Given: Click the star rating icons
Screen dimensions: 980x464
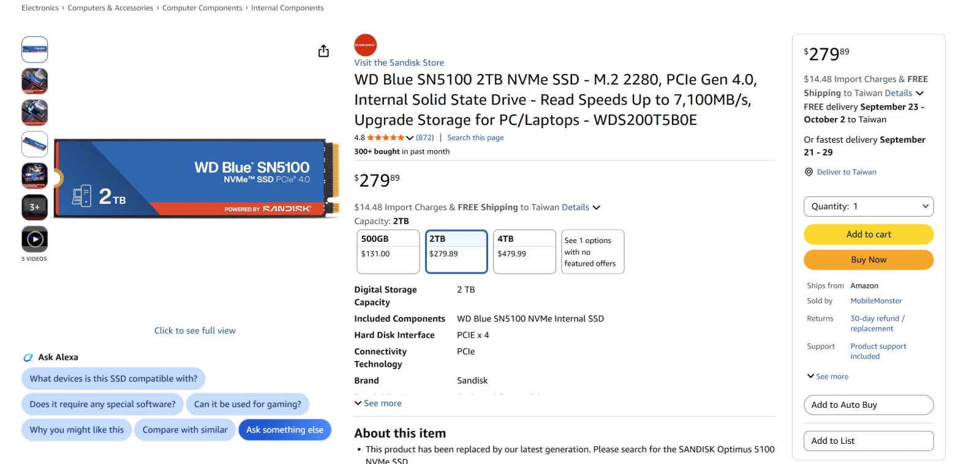Looking at the screenshot, I should (386, 138).
